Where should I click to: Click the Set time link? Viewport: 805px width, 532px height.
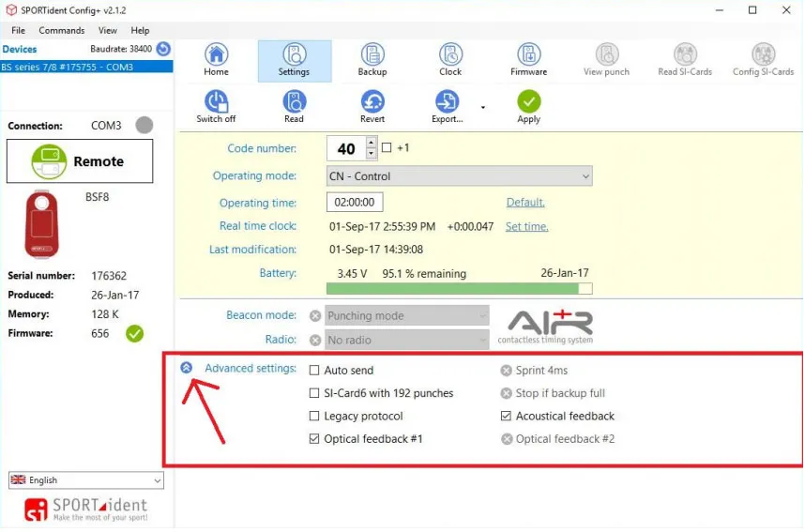[x=527, y=227]
